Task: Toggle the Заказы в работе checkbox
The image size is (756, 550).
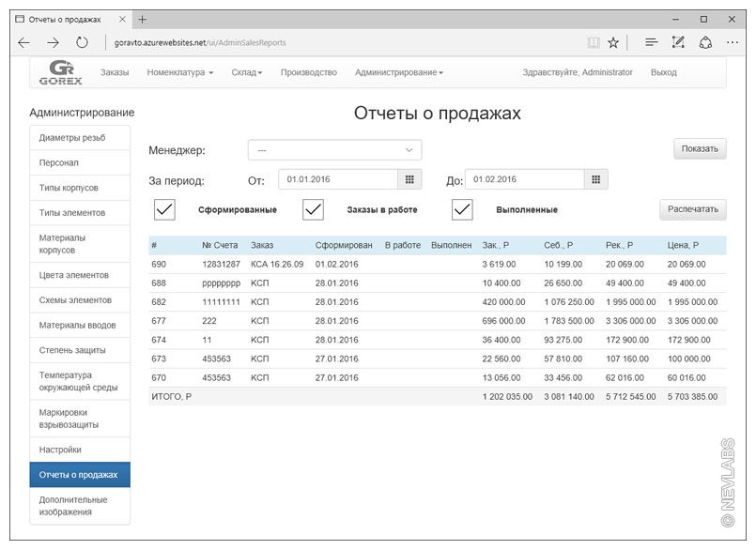Action: tap(313, 209)
